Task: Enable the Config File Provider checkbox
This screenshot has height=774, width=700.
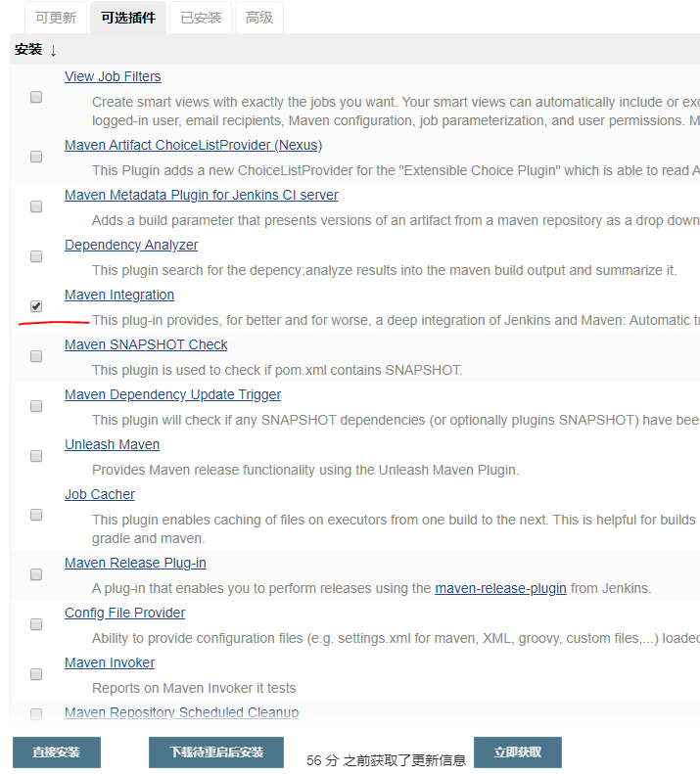Action: pos(36,624)
